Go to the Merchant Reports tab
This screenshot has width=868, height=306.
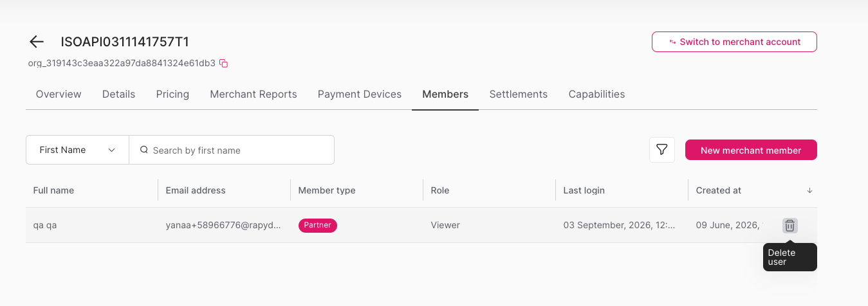(254, 94)
